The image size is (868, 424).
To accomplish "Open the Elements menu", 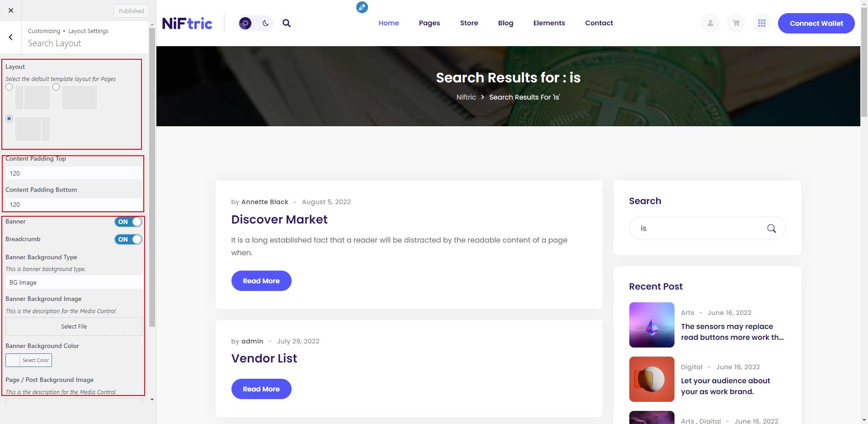I will pyautogui.click(x=549, y=23).
